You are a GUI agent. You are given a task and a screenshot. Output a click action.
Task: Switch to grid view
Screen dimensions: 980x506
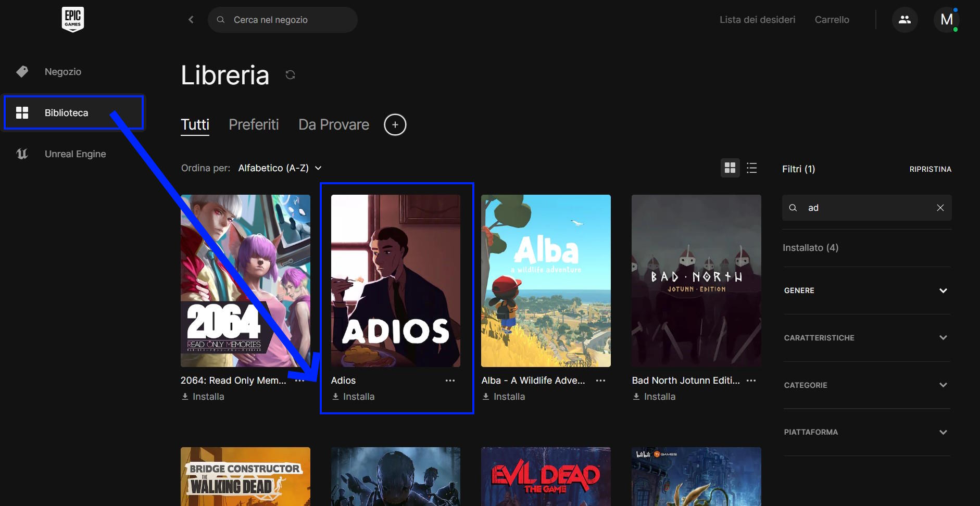(730, 168)
